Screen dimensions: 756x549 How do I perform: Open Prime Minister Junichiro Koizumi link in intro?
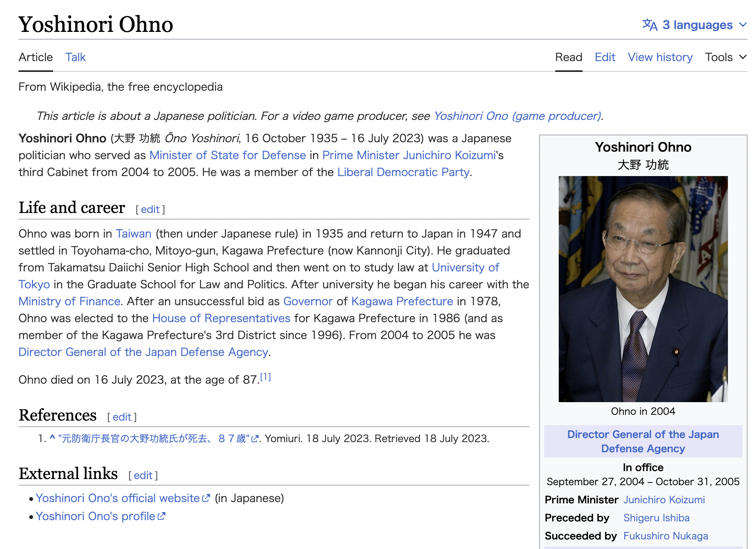pos(409,155)
